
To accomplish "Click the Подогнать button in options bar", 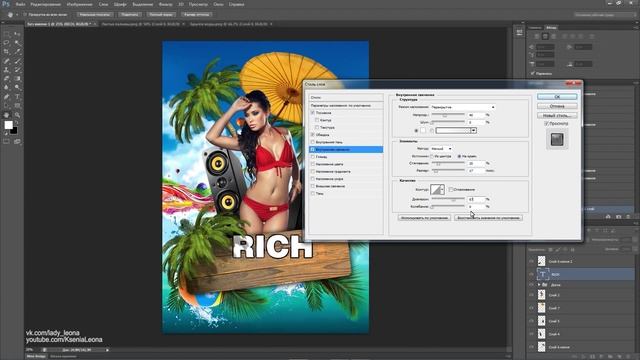I will click(129, 15).
